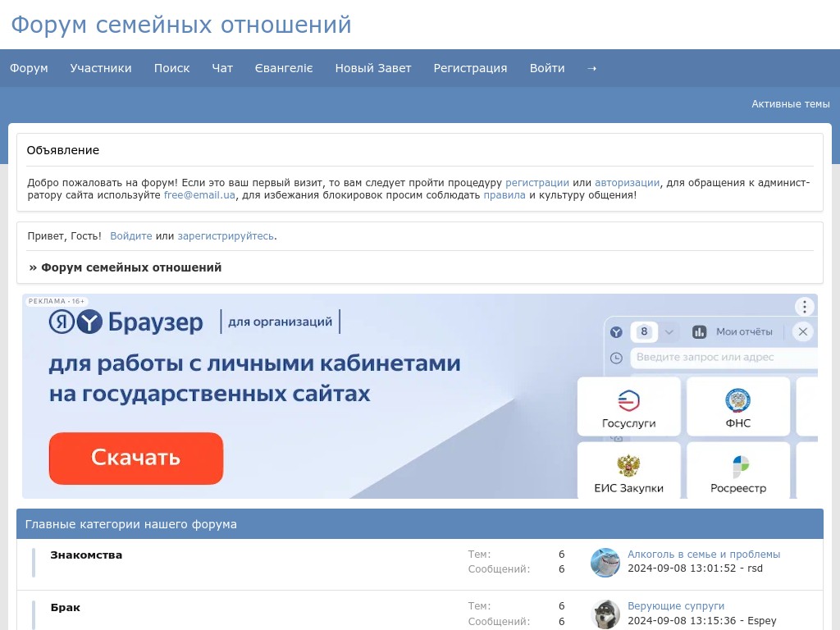
Task: Click the tab counter 8 in ad
Action: pyautogui.click(x=644, y=331)
